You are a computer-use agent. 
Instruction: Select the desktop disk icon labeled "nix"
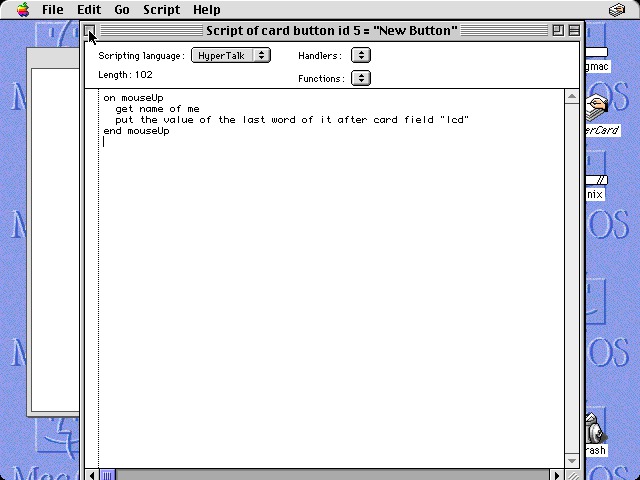pos(595,182)
